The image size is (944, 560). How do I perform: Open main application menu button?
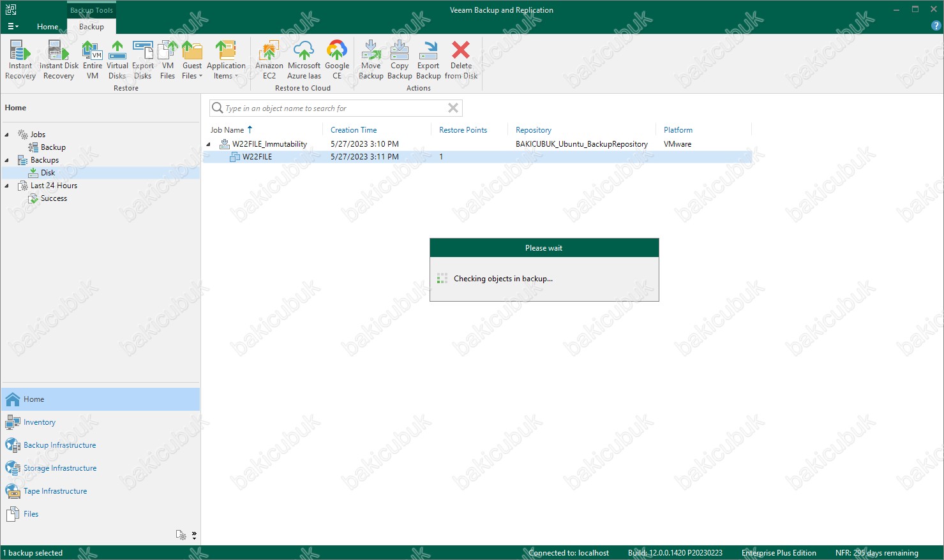tap(13, 26)
